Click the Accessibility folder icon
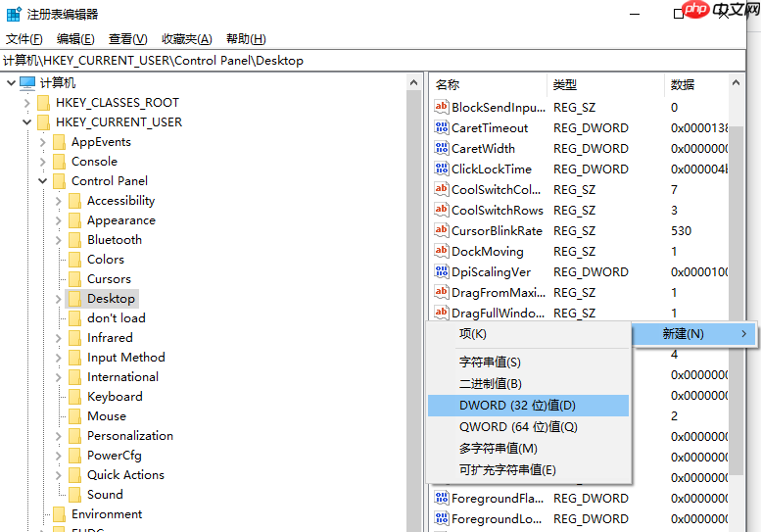Viewport: 761px width, 532px height. (x=74, y=201)
